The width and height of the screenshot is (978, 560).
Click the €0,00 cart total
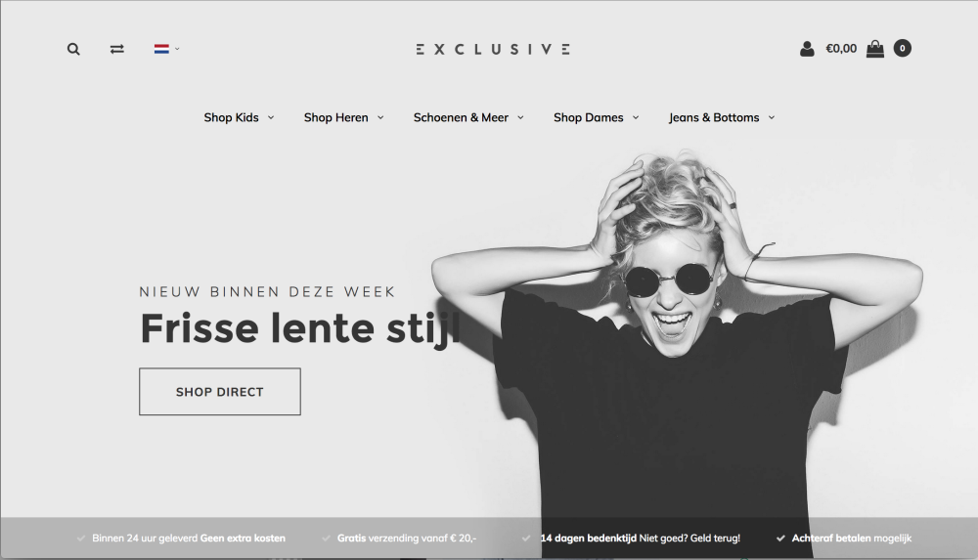pos(841,49)
